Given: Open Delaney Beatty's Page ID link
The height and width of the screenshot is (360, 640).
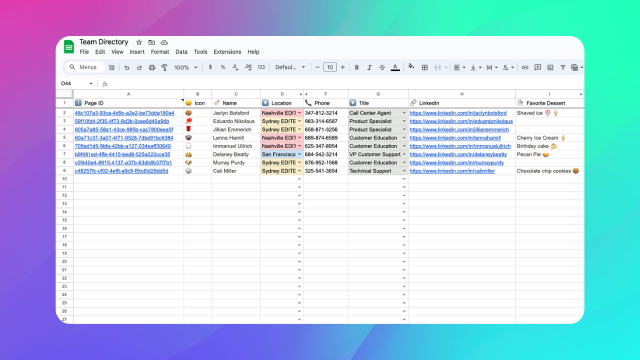Looking at the screenshot, I should 122,154.
